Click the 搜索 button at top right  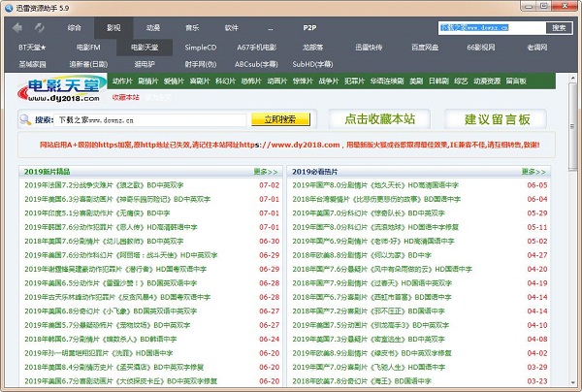tap(559, 28)
